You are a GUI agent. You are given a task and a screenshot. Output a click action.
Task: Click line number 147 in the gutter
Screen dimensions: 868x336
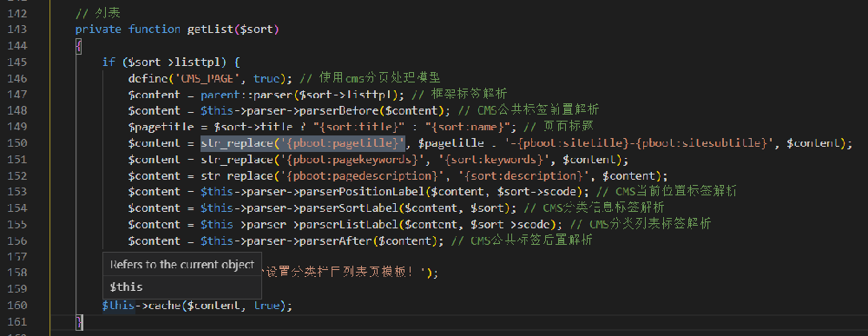pyautogui.click(x=16, y=95)
